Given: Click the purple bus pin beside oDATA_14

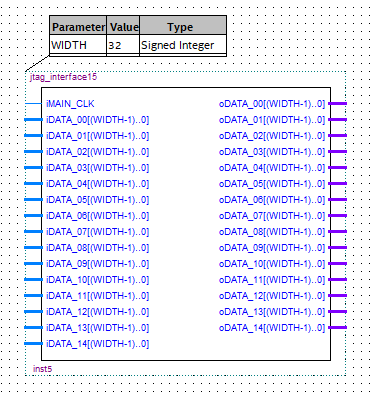Looking at the screenshot, I should (338, 328).
